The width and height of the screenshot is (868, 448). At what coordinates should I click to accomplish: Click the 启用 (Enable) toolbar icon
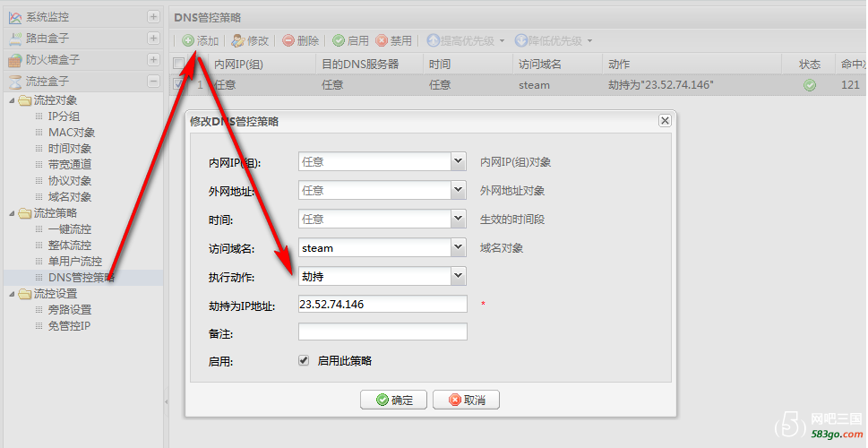339,41
